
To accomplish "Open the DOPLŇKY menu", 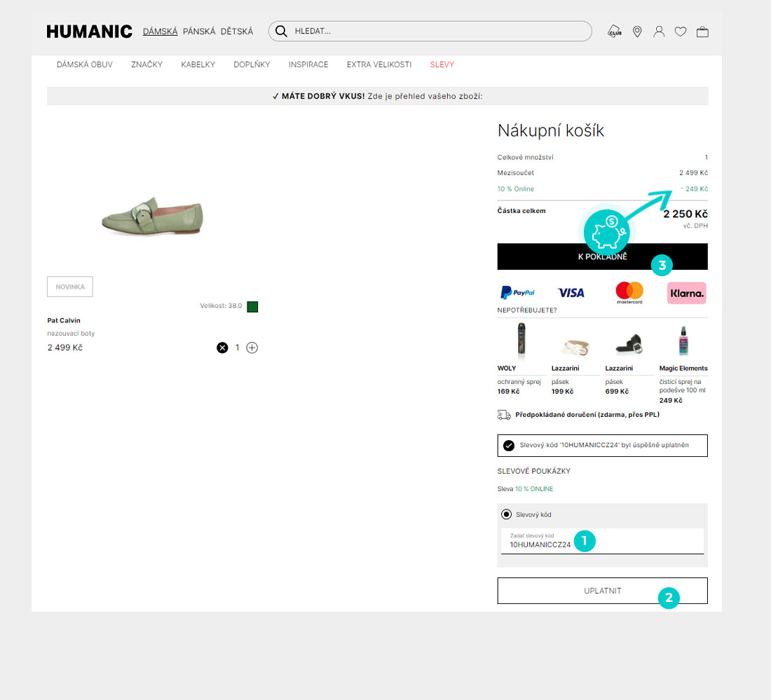I will click(252, 64).
